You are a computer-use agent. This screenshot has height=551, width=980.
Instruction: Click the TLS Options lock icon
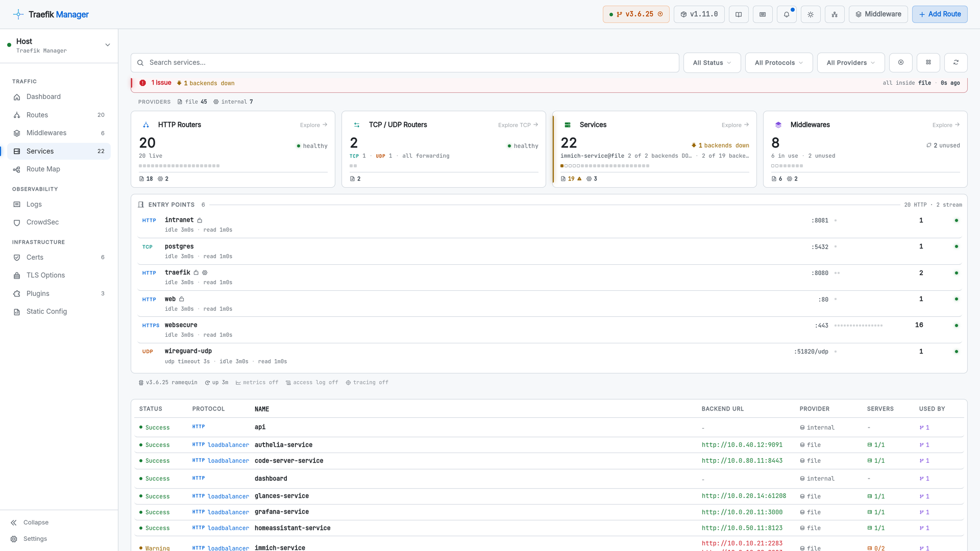click(x=17, y=276)
